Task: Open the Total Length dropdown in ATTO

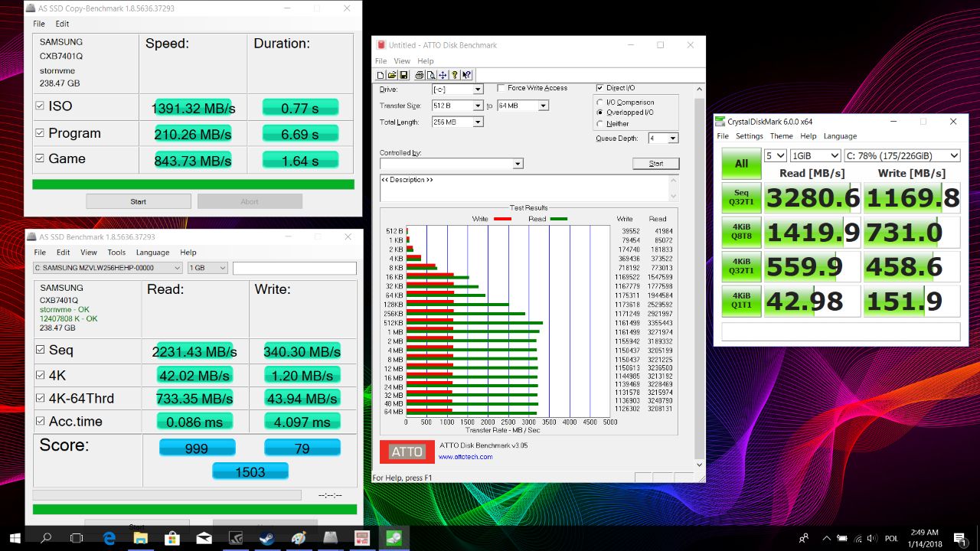Action: click(x=478, y=122)
